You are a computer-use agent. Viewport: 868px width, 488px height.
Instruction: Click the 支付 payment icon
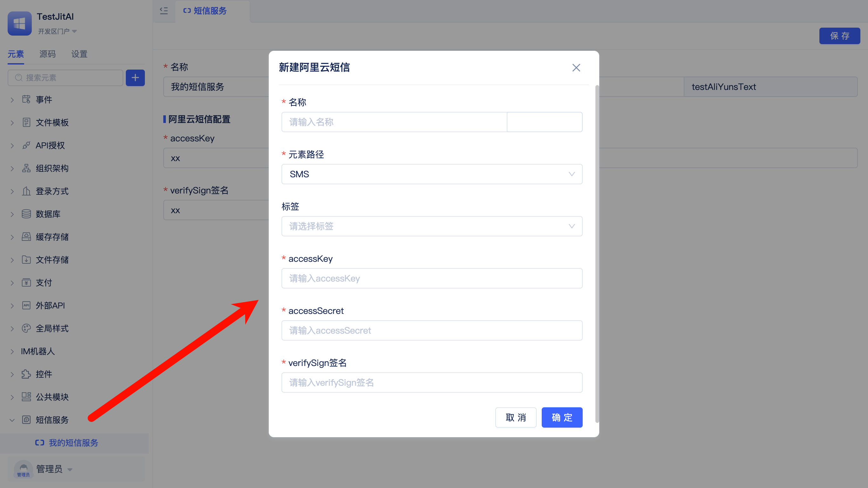click(26, 283)
